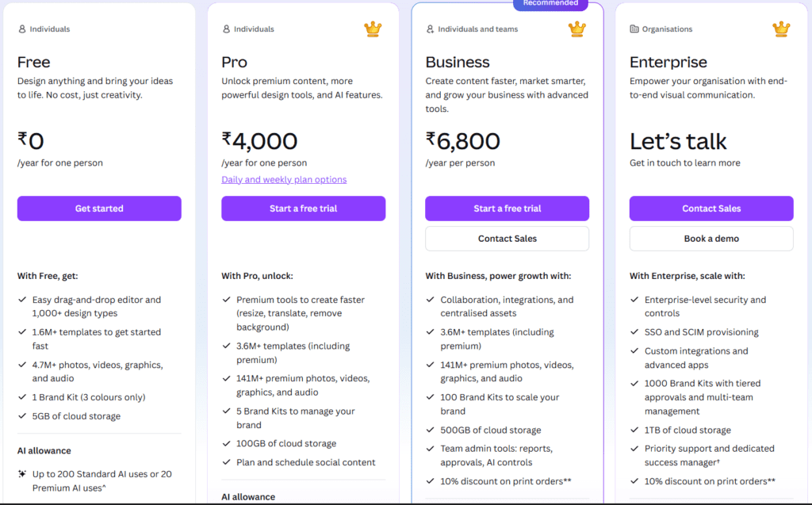Click the Enterprise plan crown icon
The width and height of the screenshot is (812, 505).
click(781, 29)
